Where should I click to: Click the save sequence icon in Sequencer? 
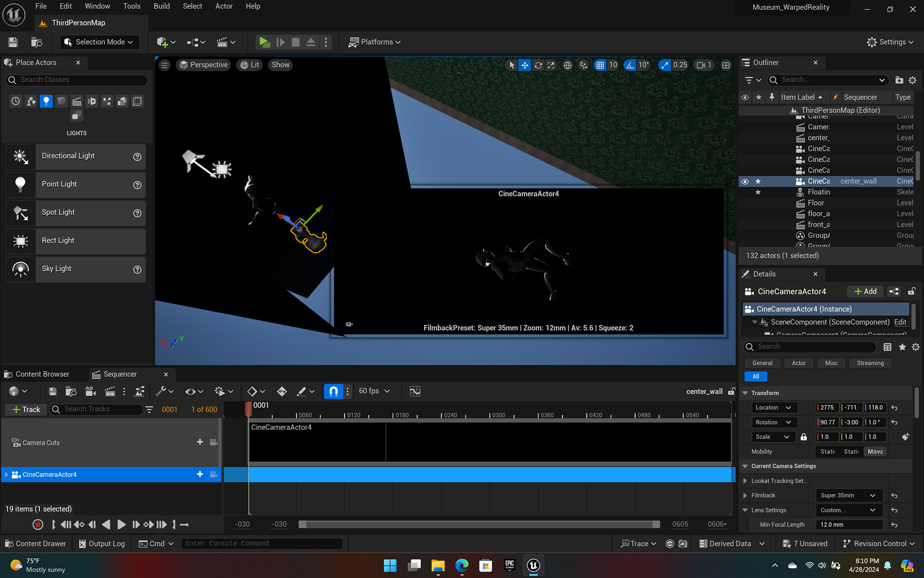[52, 391]
